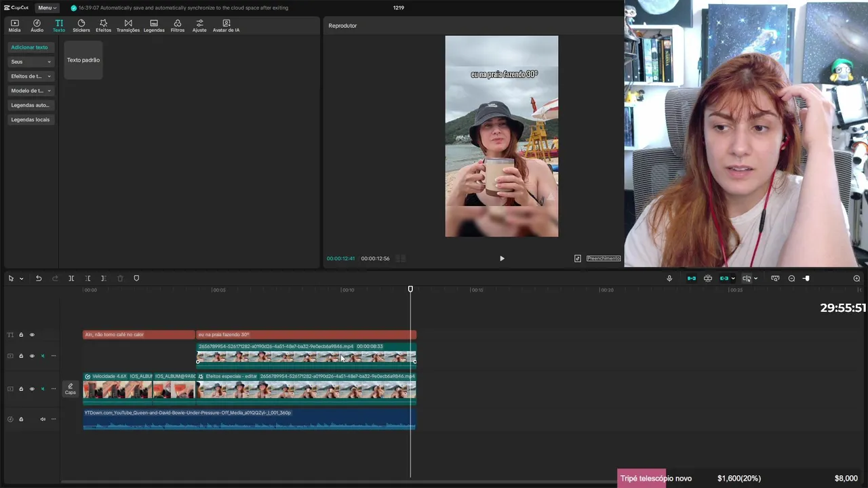
Task: Open Legendas automáticas option
Action: tap(31, 105)
